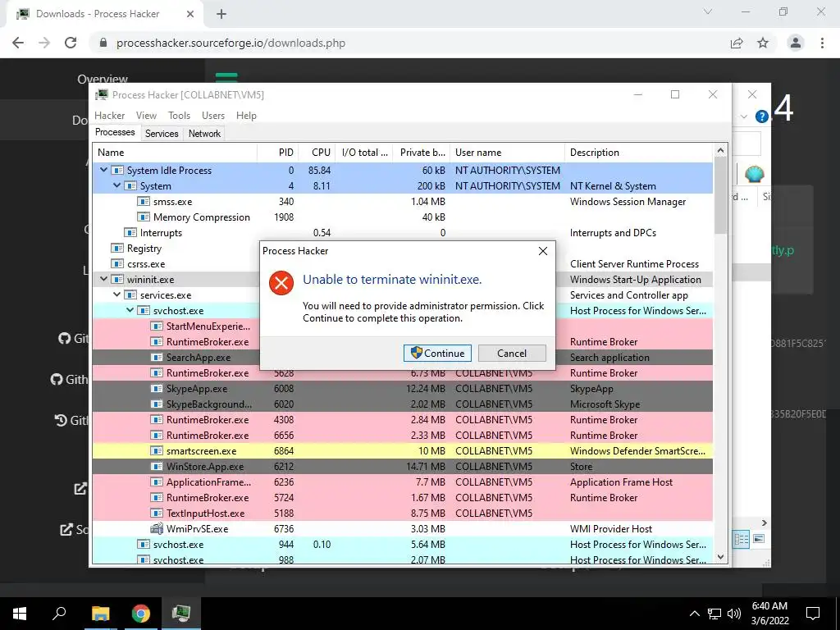
Task: Bookmark this page with the star icon
Action: (762, 43)
